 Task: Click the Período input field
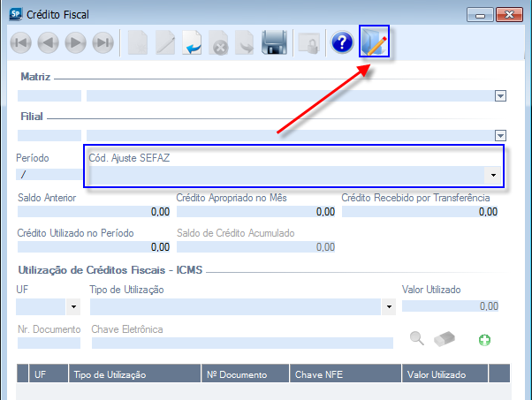click(x=49, y=175)
